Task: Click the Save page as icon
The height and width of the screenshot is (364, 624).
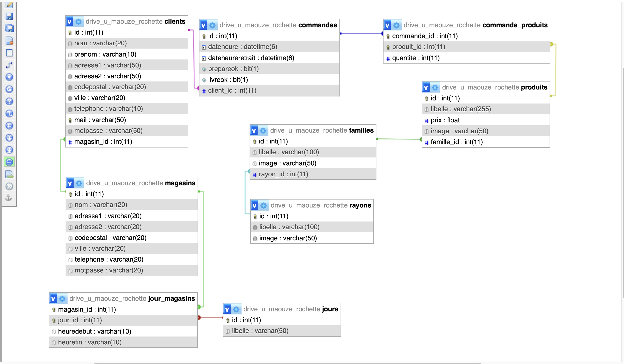Action: [9, 29]
